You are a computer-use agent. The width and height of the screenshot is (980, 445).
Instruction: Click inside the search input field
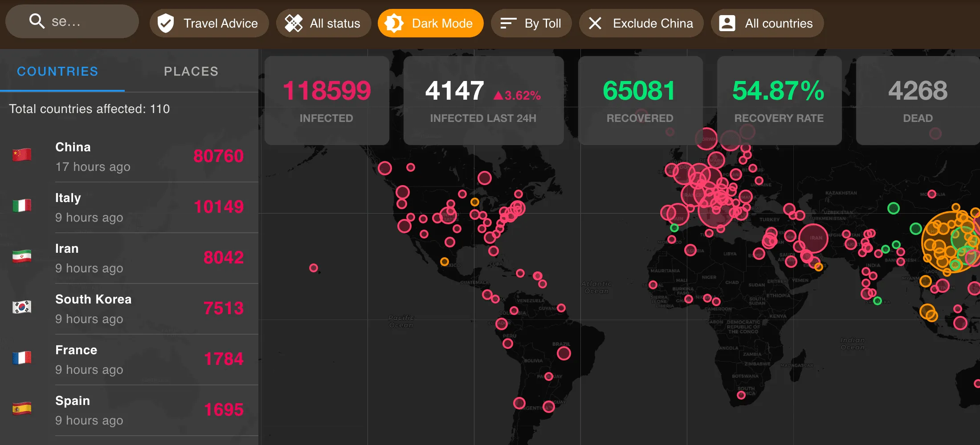[x=80, y=20]
